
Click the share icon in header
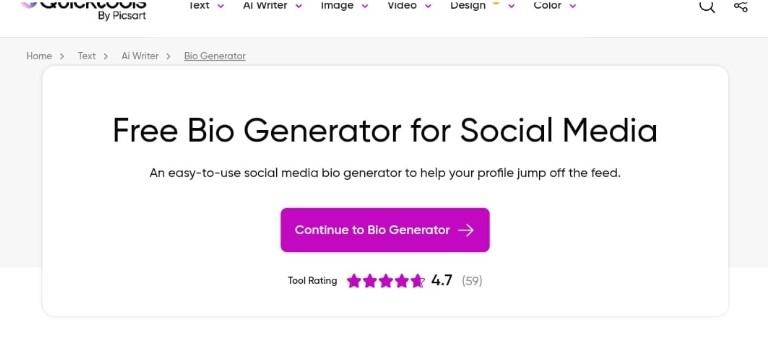click(741, 6)
